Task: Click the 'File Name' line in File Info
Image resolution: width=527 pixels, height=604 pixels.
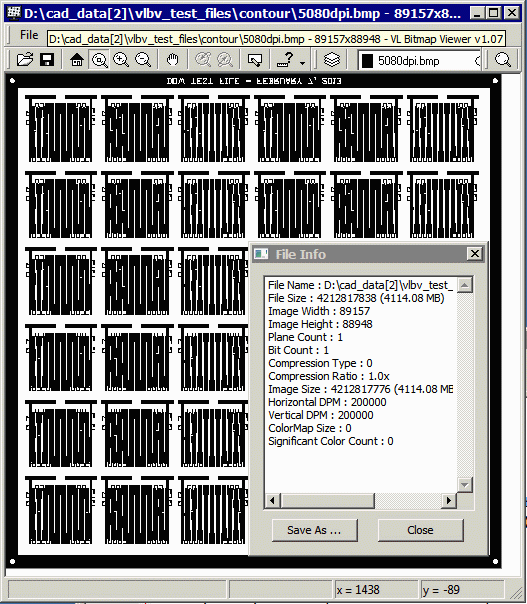Action: 360,285
